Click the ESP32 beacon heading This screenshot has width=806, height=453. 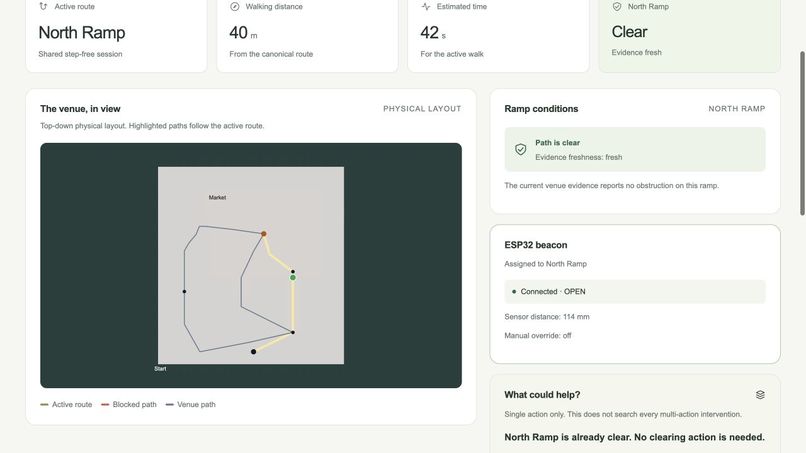pyautogui.click(x=536, y=245)
